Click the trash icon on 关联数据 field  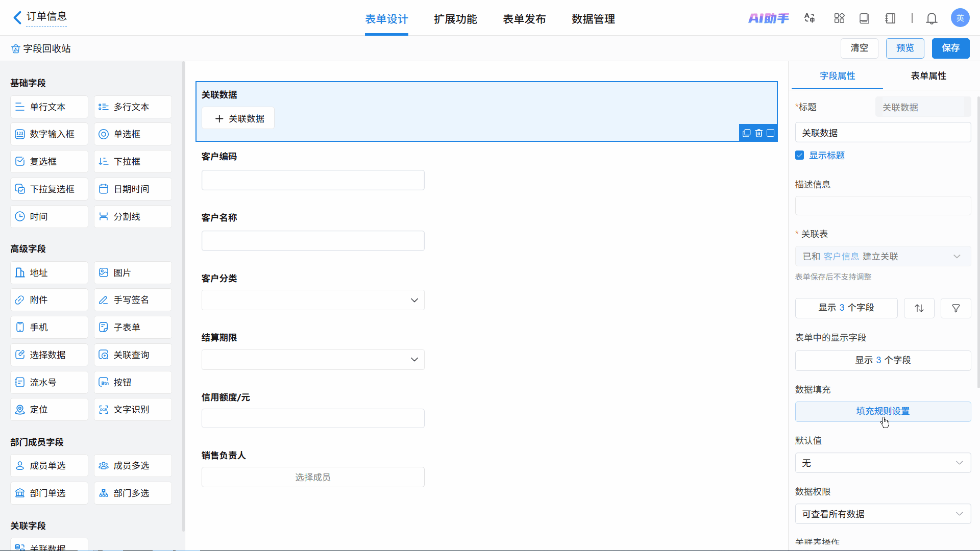click(x=758, y=133)
